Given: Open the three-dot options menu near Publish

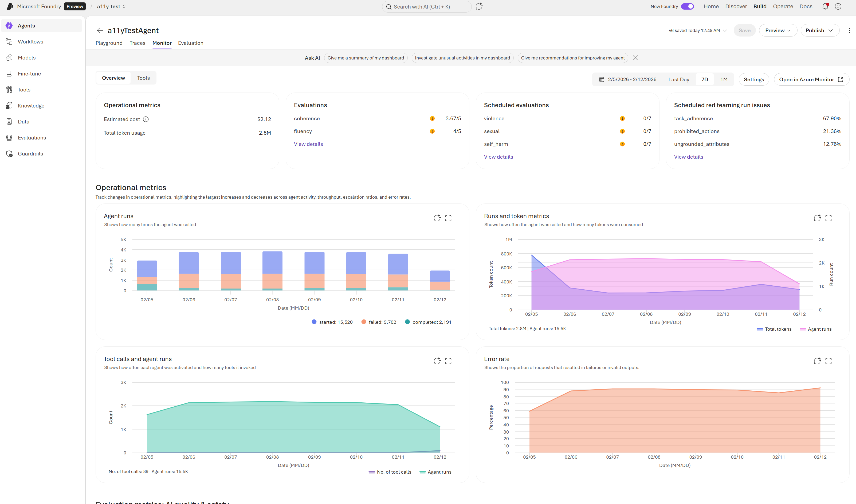Looking at the screenshot, I should click(849, 30).
